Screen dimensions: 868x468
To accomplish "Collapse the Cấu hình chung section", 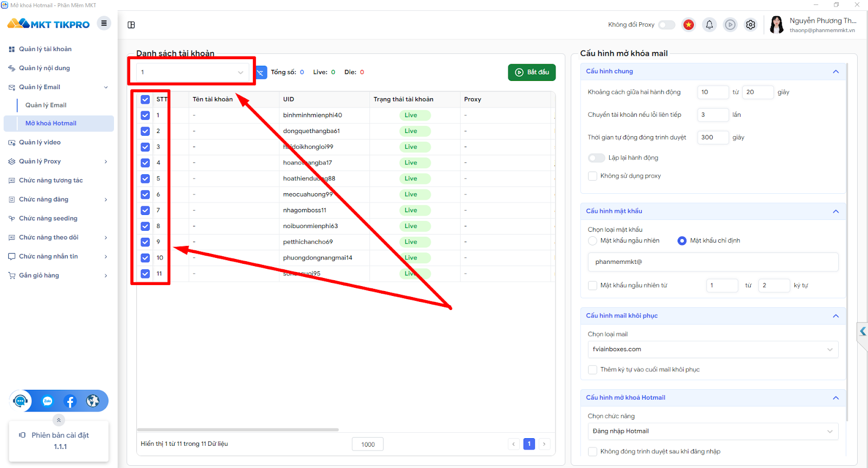I will (835, 72).
